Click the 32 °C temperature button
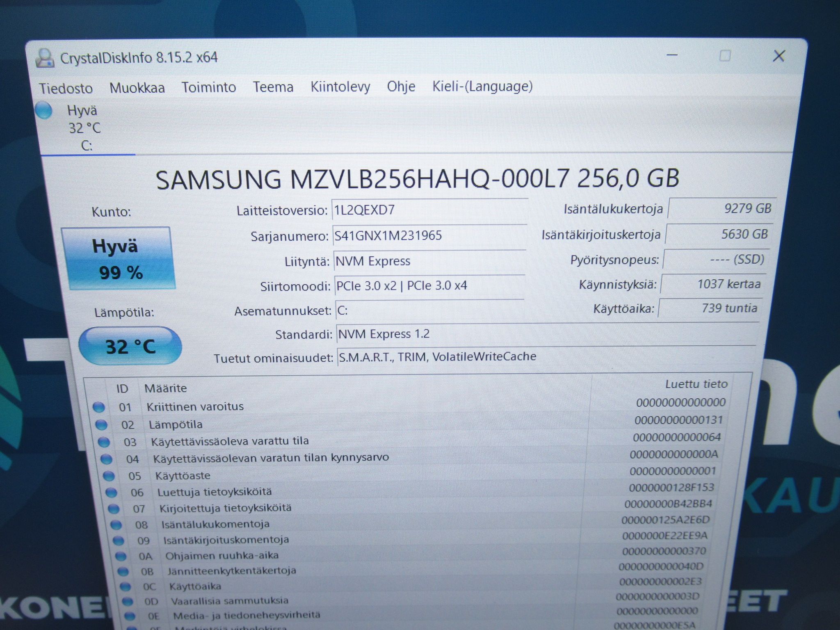Viewport: 840px width, 630px height. (130, 346)
